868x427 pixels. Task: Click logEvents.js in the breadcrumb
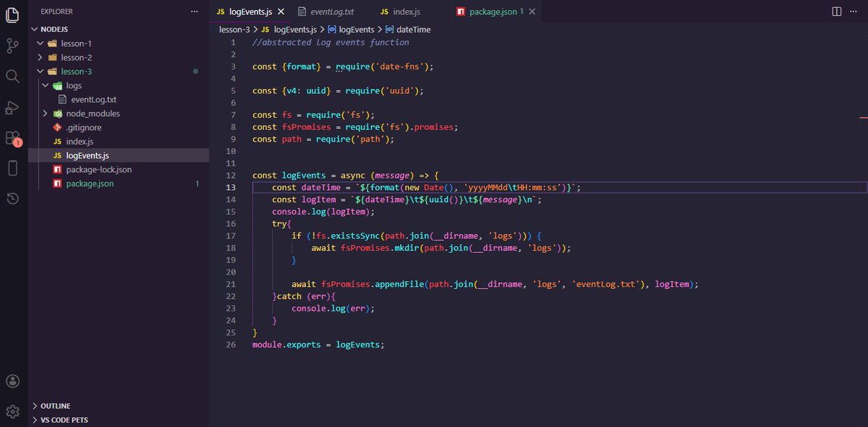coord(295,30)
